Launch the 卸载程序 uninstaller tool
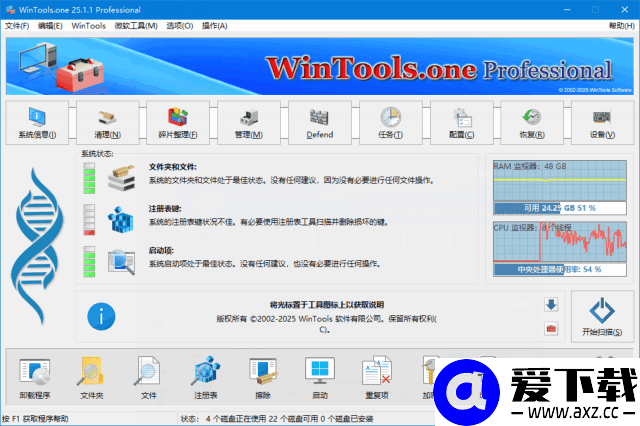 tap(35, 378)
